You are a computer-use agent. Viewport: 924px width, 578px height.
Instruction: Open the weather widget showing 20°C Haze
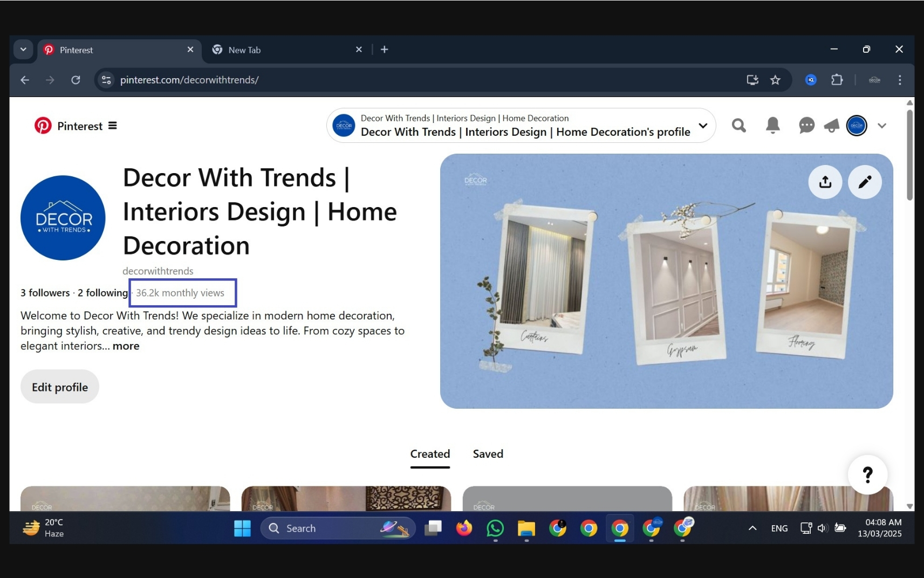43,528
